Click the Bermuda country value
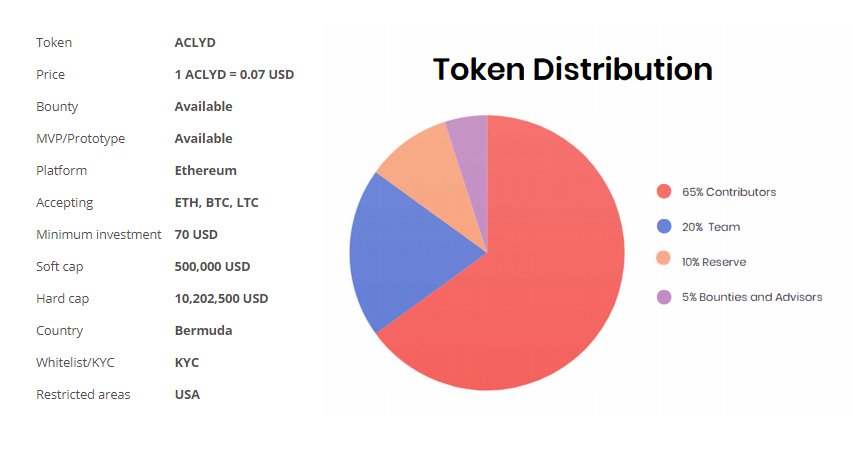The height and width of the screenshot is (459, 853). click(203, 331)
